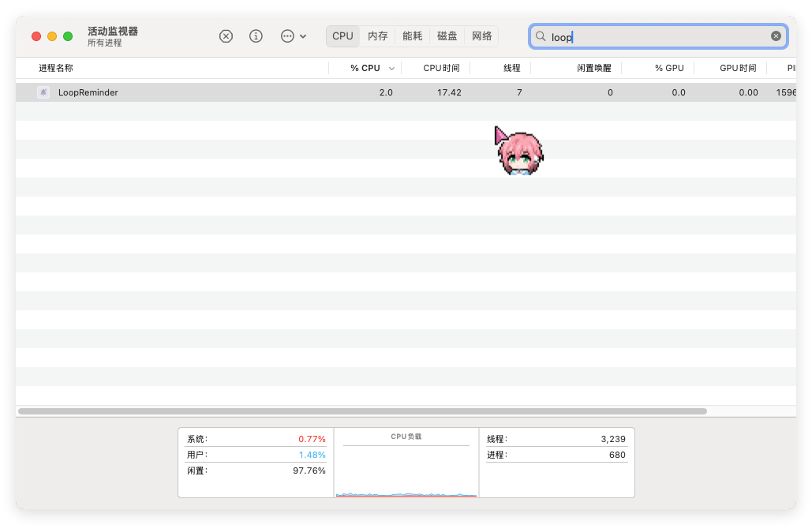Close the Activity Monitor window with red button
812x525 pixels.
[36, 36]
